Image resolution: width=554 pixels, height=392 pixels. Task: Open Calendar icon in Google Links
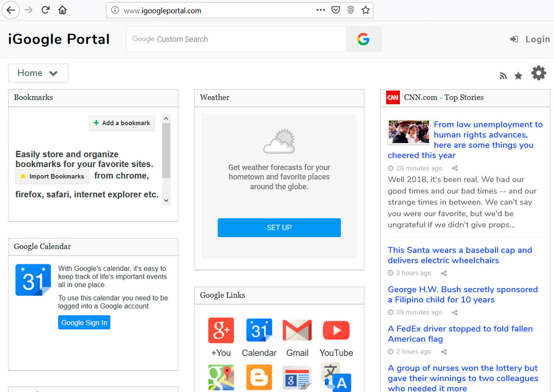[x=259, y=331]
